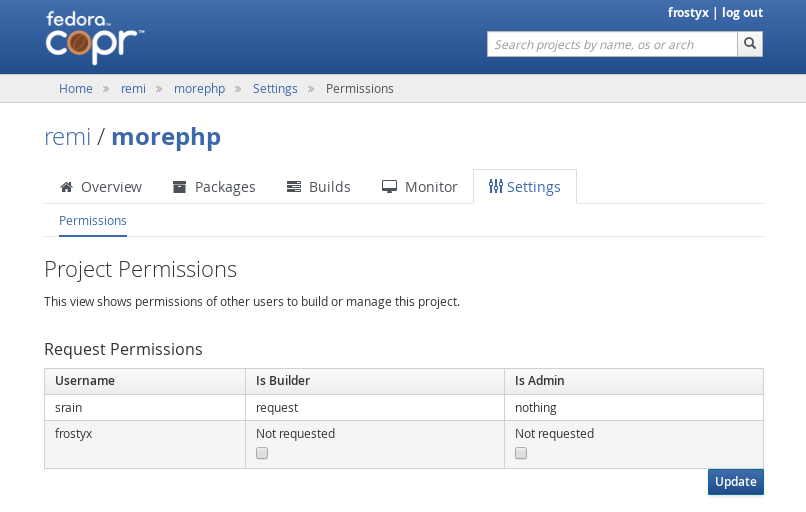806x512 pixels.
Task: Click the frostyx username cell
Action: point(145,444)
